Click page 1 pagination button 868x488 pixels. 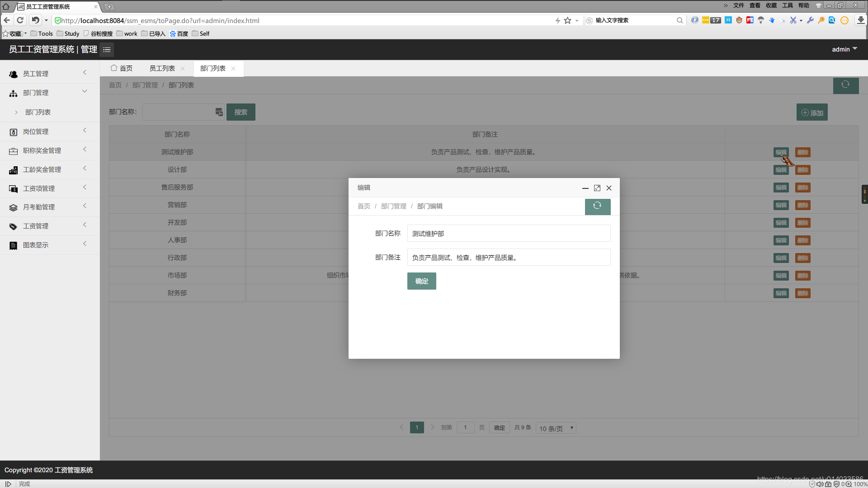pyautogui.click(x=417, y=427)
